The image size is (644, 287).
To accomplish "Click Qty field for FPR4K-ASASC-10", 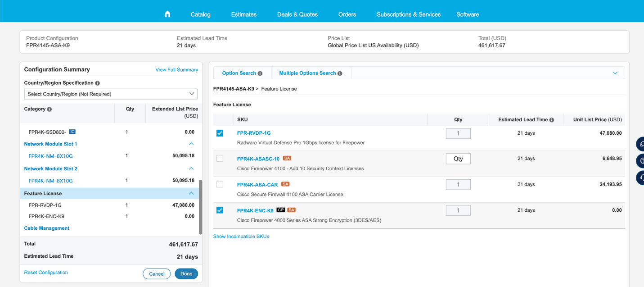I will [458, 159].
